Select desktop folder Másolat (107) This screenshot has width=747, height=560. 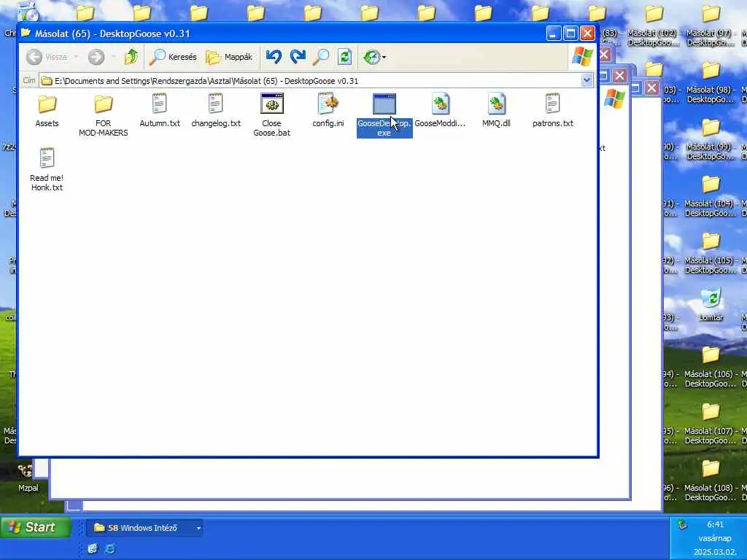pyautogui.click(x=711, y=424)
